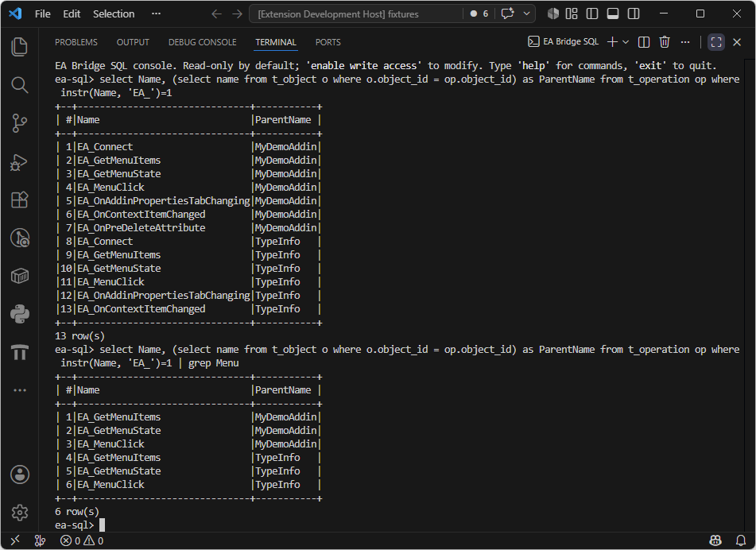Click EA_OnPreDeleteAttribute row in first table
Screen dimensions: 756x550
point(188,227)
